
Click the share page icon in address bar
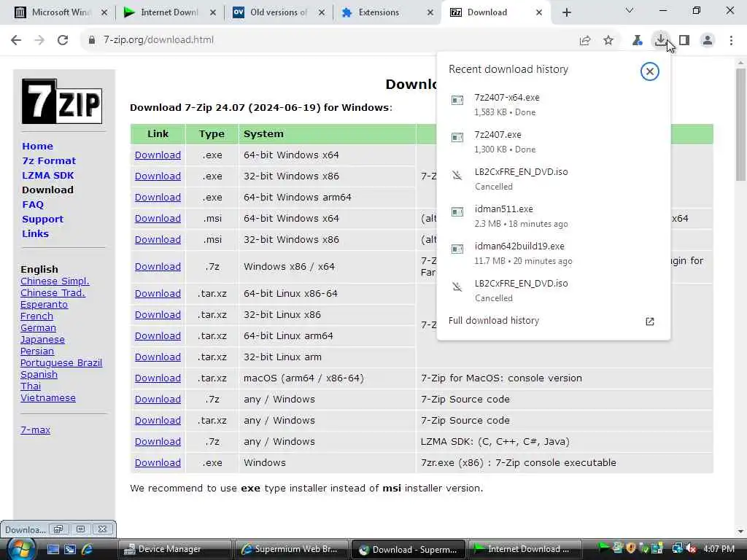[x=585, y=41]
